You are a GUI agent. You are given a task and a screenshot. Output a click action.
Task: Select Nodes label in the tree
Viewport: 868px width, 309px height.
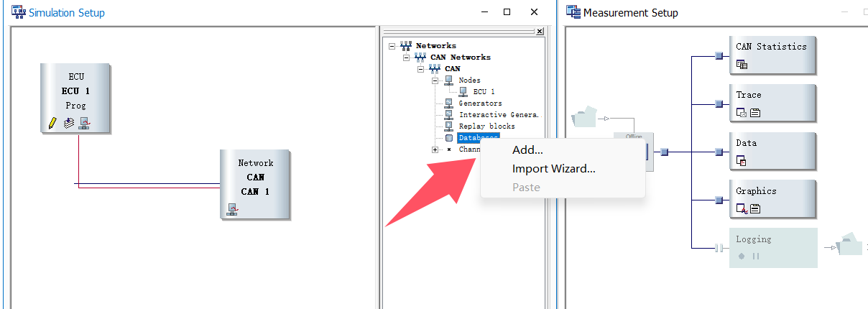[469, 80]
